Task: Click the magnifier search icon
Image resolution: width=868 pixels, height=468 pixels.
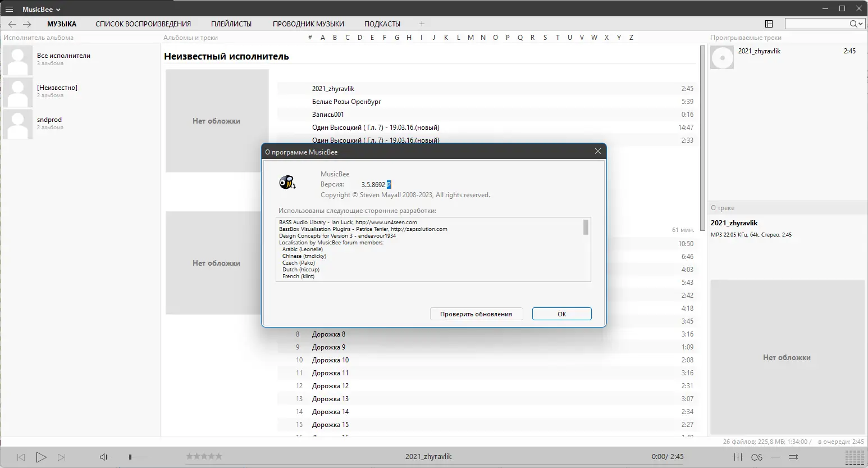Action: click(x=853, y=24)
